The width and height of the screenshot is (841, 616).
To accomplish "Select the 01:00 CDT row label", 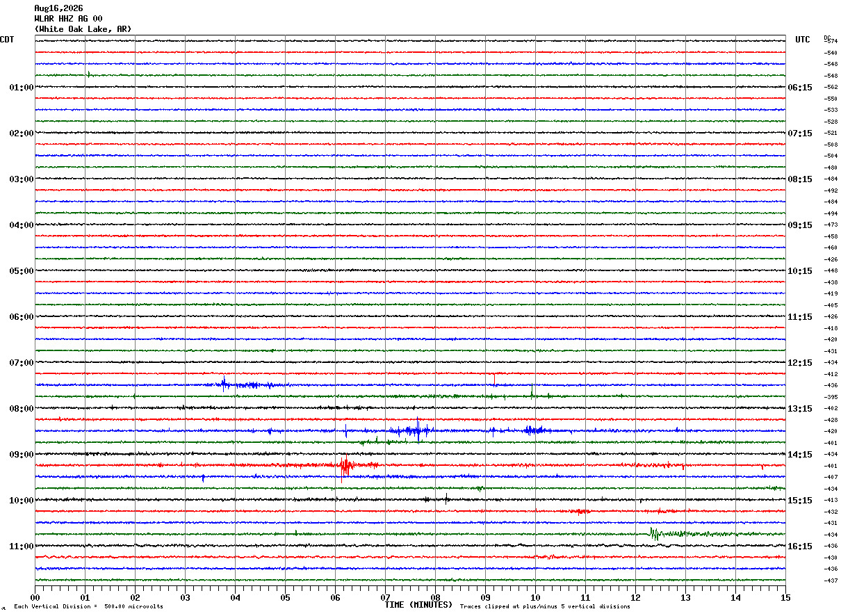I will coord(22,88).
